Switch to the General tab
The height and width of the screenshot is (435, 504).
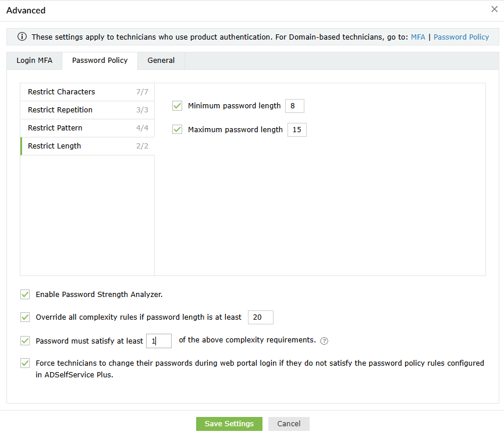161,60
